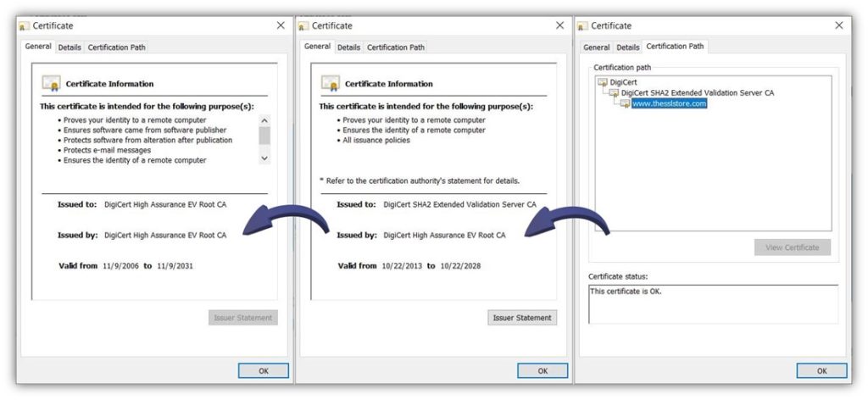This screenshot has height=400, width=868.
Task: Click 'Protects e-mail messages' purpose line
Action: tap(107, 150)
